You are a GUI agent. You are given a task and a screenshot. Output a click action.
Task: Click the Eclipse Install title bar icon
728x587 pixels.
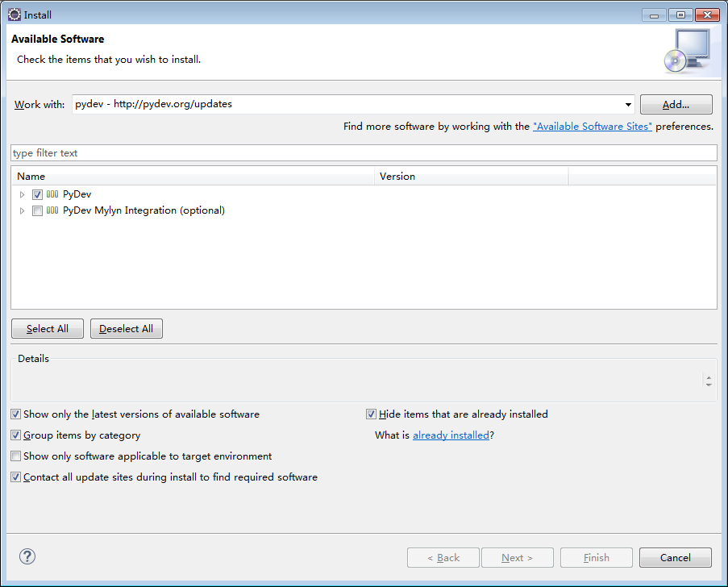coord(15,15)
